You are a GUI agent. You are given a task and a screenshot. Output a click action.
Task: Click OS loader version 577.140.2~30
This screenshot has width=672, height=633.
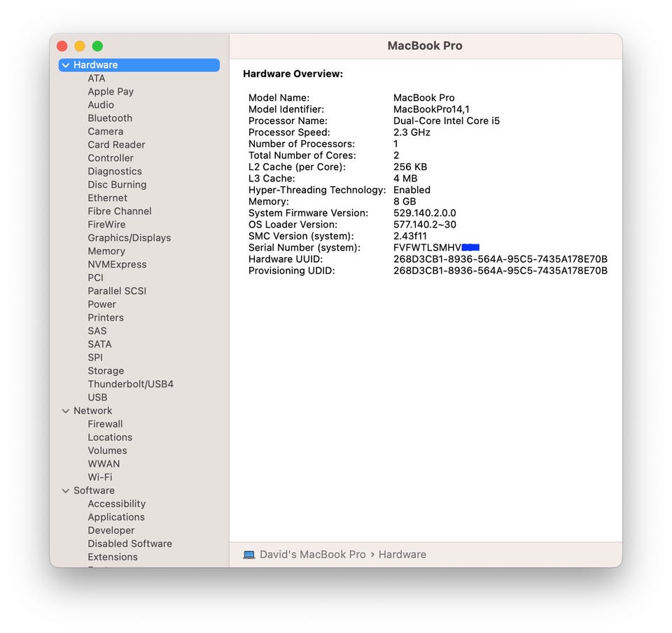pyautogui.click(x=424, y=225)
